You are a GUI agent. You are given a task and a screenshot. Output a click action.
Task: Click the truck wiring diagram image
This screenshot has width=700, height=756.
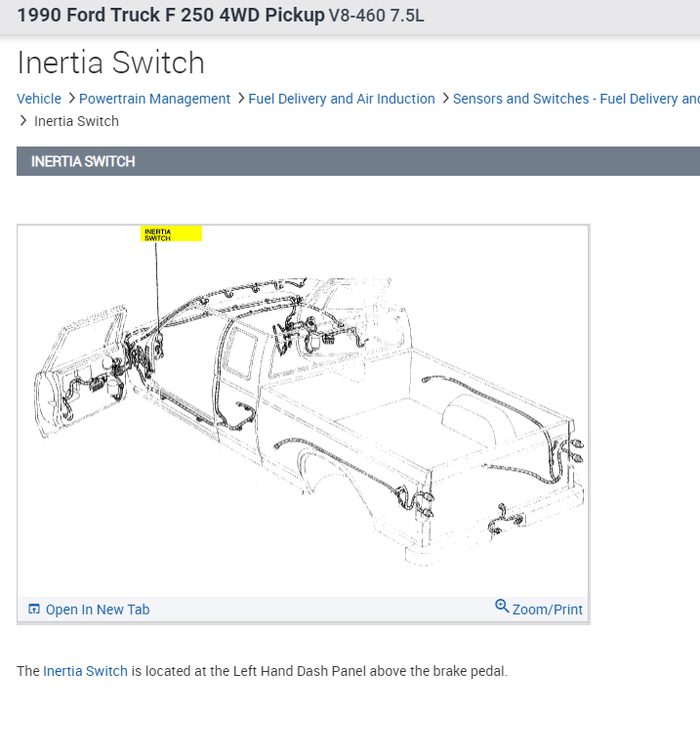pos(303,411)
